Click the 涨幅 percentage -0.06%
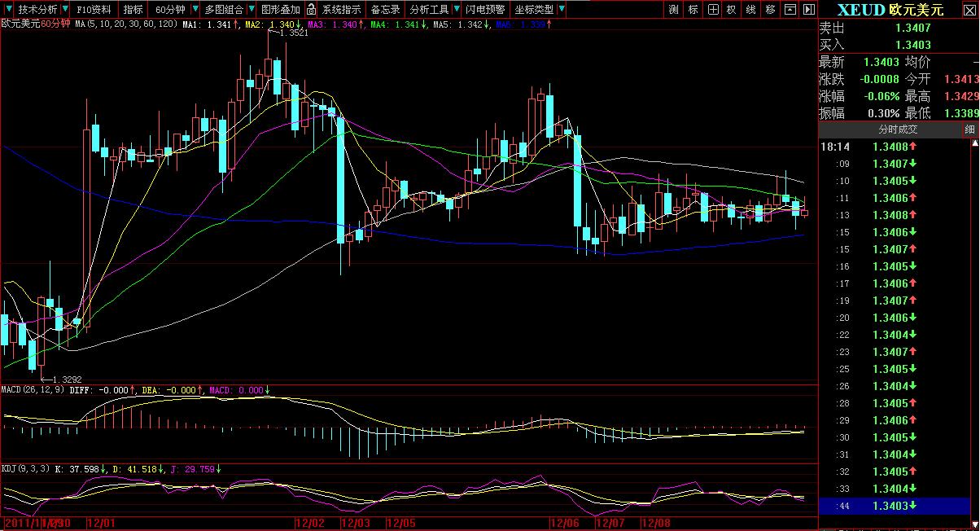This screenshot has width=980, height=531. click(882, 96)
